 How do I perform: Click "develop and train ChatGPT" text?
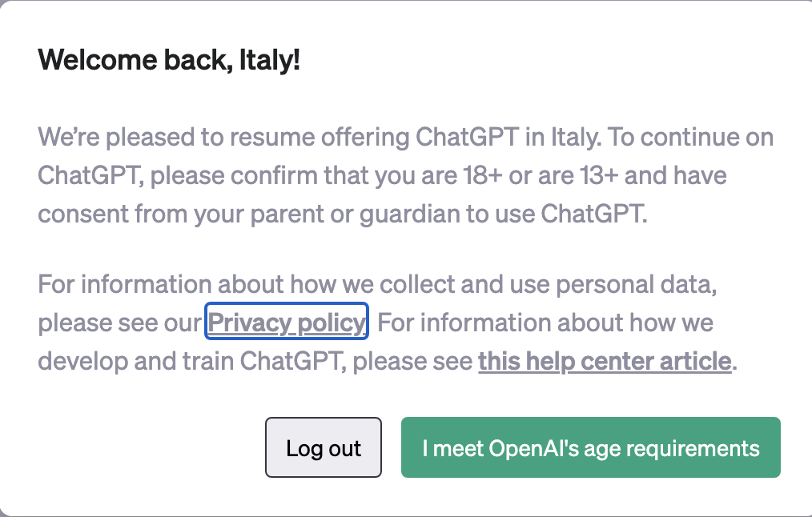[192, 361]
